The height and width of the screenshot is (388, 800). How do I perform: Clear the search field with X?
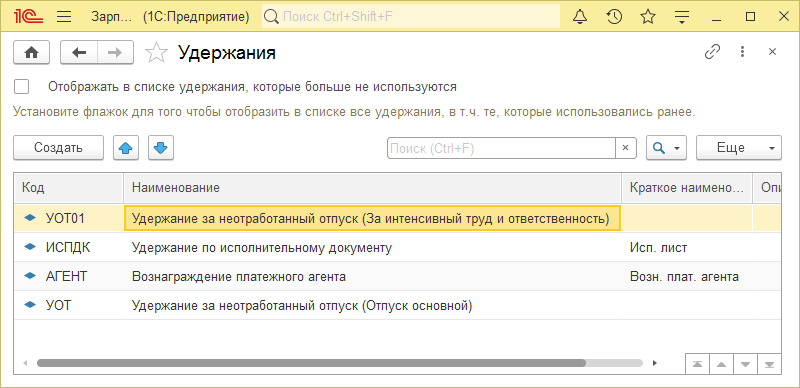click(x=626, y=148)
